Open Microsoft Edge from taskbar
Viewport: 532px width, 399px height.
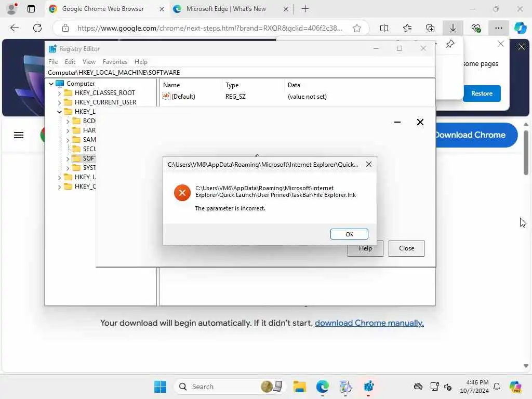(x=322, y=387)
